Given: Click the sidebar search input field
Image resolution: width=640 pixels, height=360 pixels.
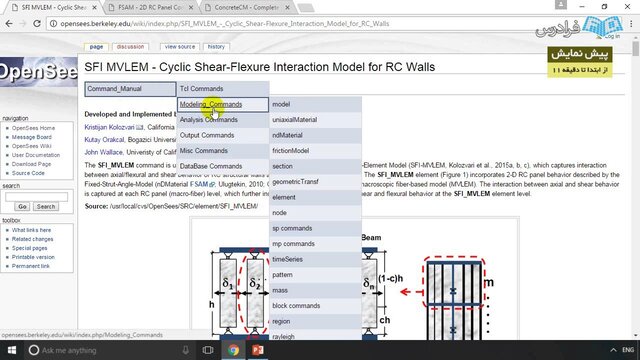Looking at the screenshot, I should pos(36,197).
